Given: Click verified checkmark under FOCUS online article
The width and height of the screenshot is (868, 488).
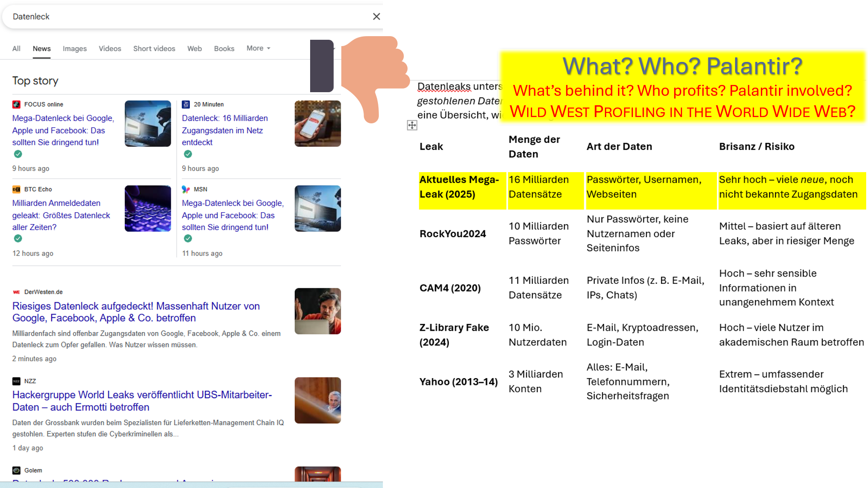Looking at the screenshot, I should (x=18, y=154).
